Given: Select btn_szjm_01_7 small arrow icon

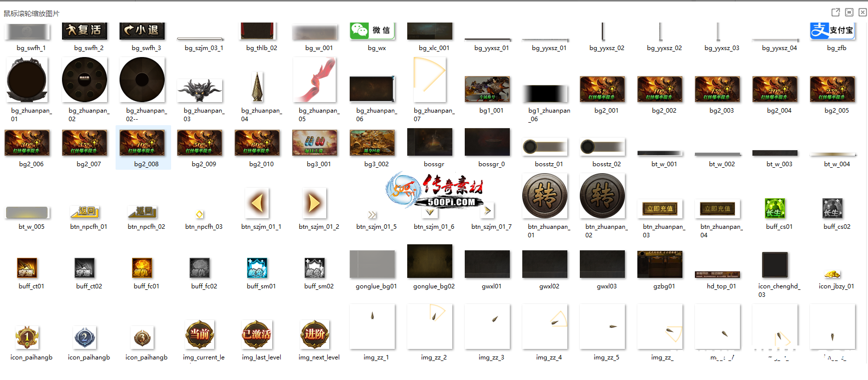Looking at the screenshot, I should click(x=487, y=211).
